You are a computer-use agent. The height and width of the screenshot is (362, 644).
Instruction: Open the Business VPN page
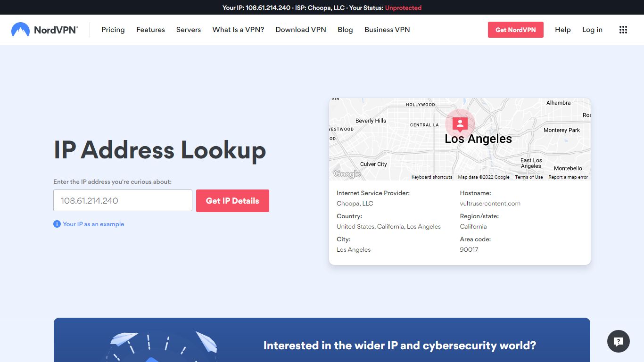pos(387,30)
